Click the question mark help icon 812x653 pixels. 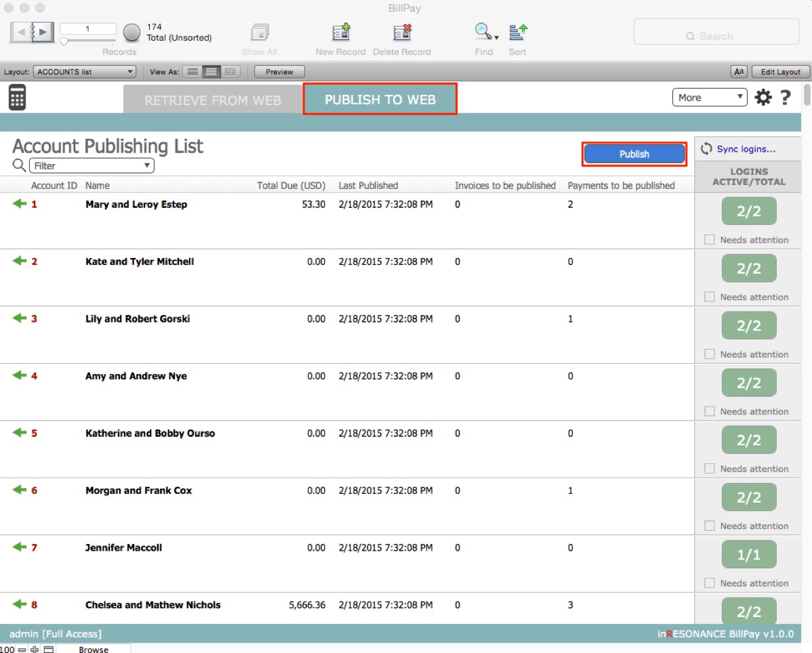tap(786, 98)
